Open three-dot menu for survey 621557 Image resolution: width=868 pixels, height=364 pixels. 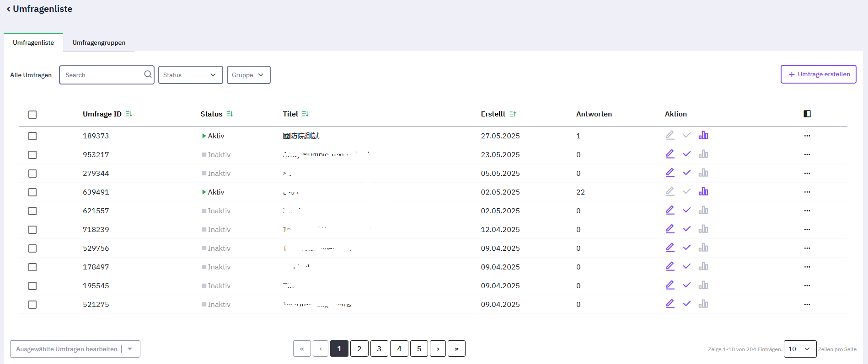click(x=807, y=211)
